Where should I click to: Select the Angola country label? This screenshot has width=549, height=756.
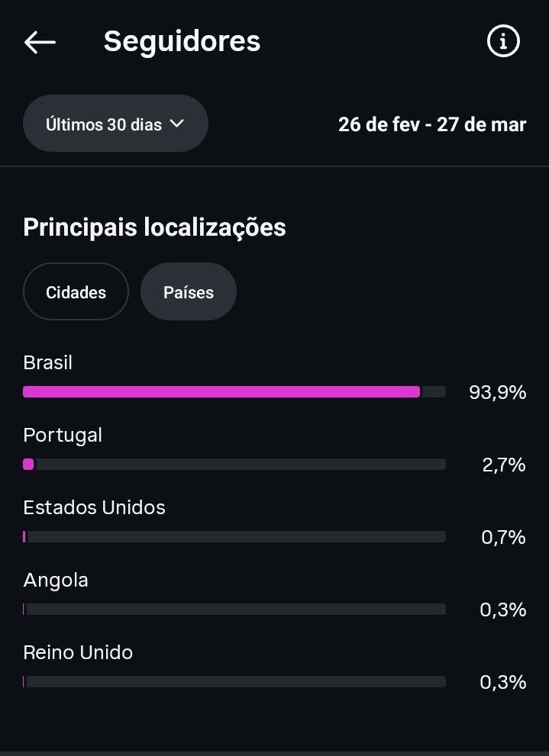coord(56,581)
